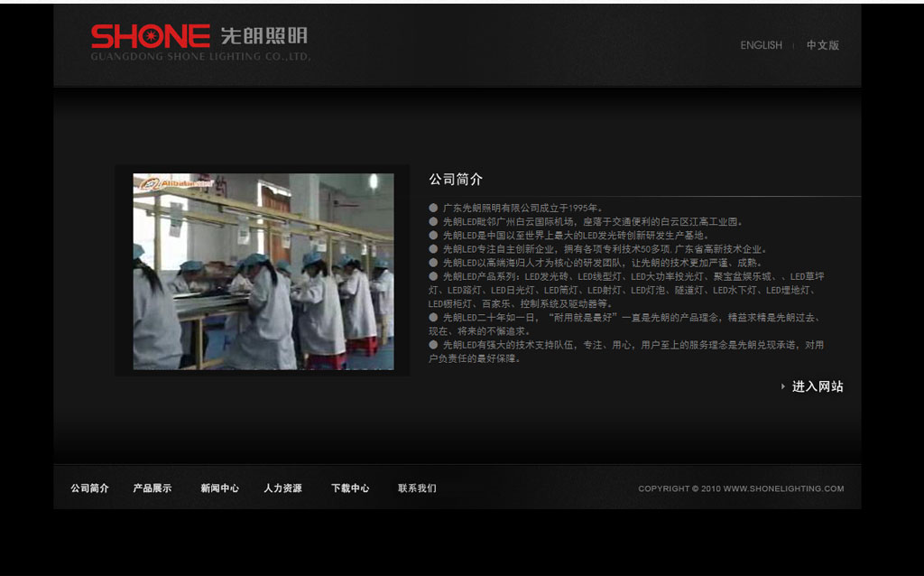Viewport: 924px width, 576px height.
Task: Open 下载中心 in the footer navigation
Action: tap(349, 488)
